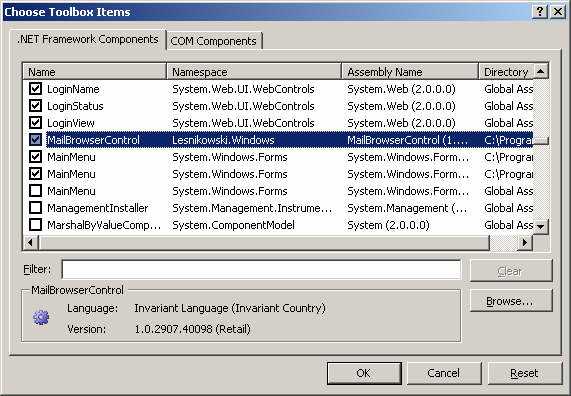Close the Choose Toolbox Items dialog
The image size is (571, 396).
click(558, 12)
